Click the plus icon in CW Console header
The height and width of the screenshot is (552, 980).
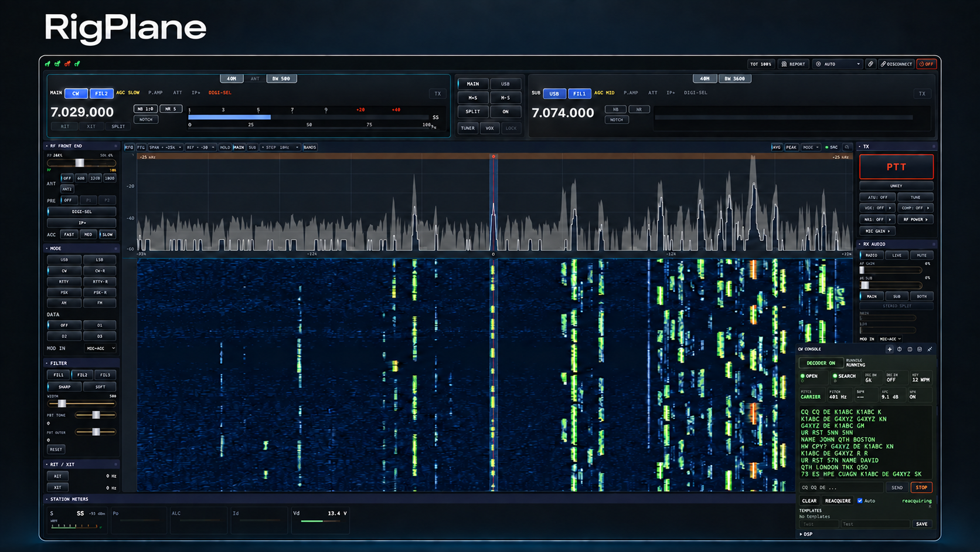(x=889, y=349)
